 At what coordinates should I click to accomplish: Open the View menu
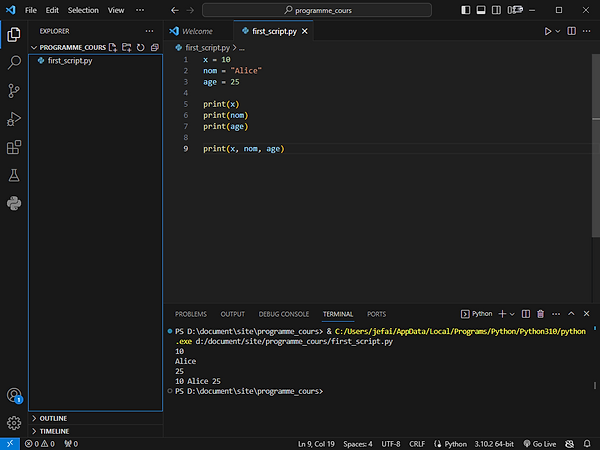(116, 10)
